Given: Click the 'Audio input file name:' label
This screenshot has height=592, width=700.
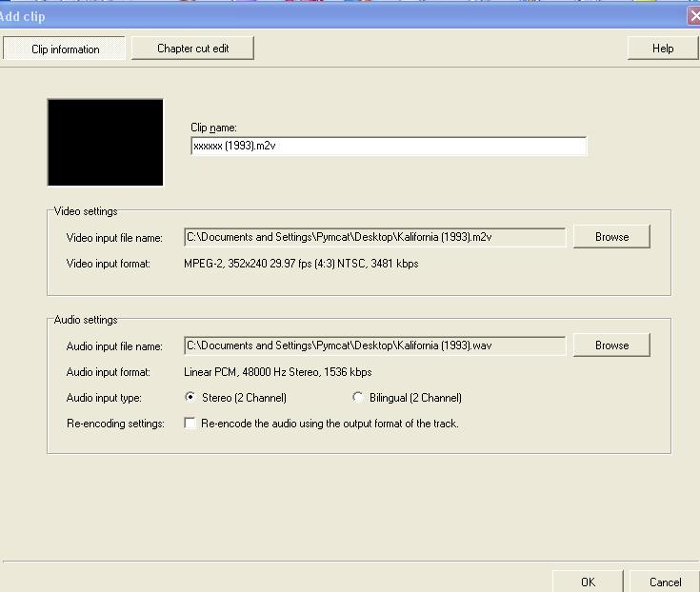Looking at the screenshot, I should click(x=114, y=346).
